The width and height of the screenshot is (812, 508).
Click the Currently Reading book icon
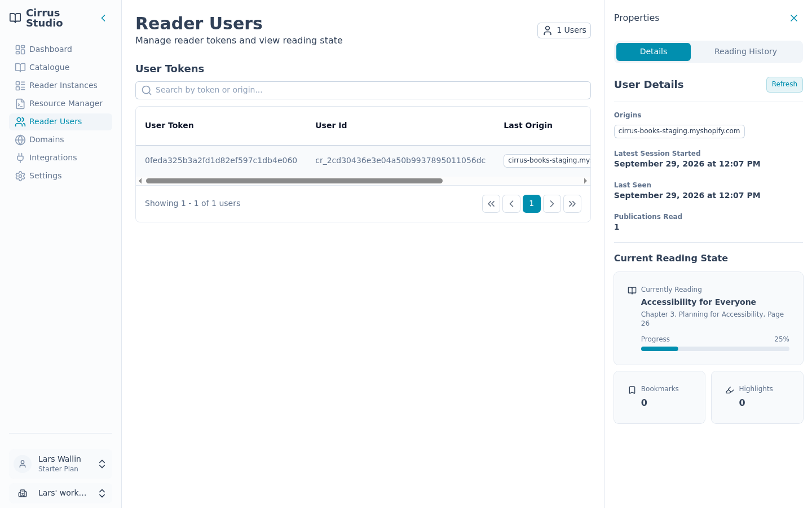632,290
